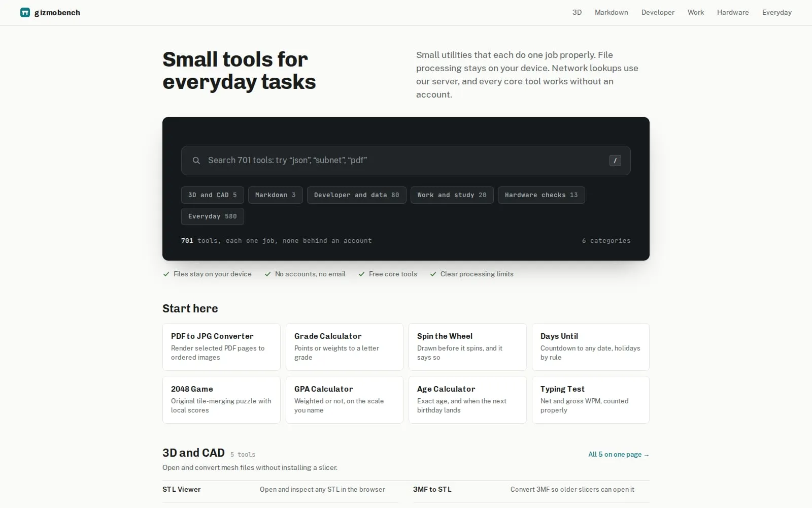
Task: Open Hardware from the top navigation
Action: (x=733, y=13)
